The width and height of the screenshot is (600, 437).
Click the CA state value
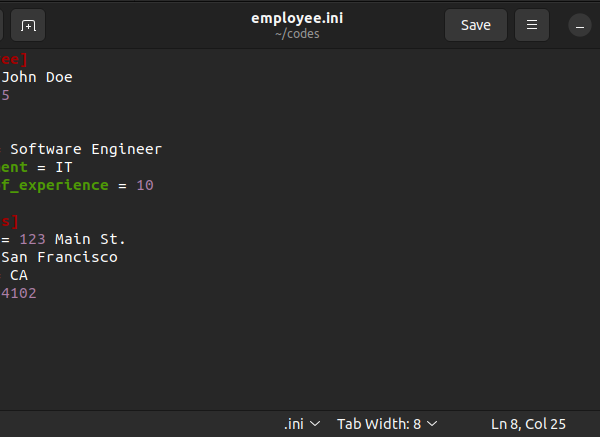coord(19,276)
